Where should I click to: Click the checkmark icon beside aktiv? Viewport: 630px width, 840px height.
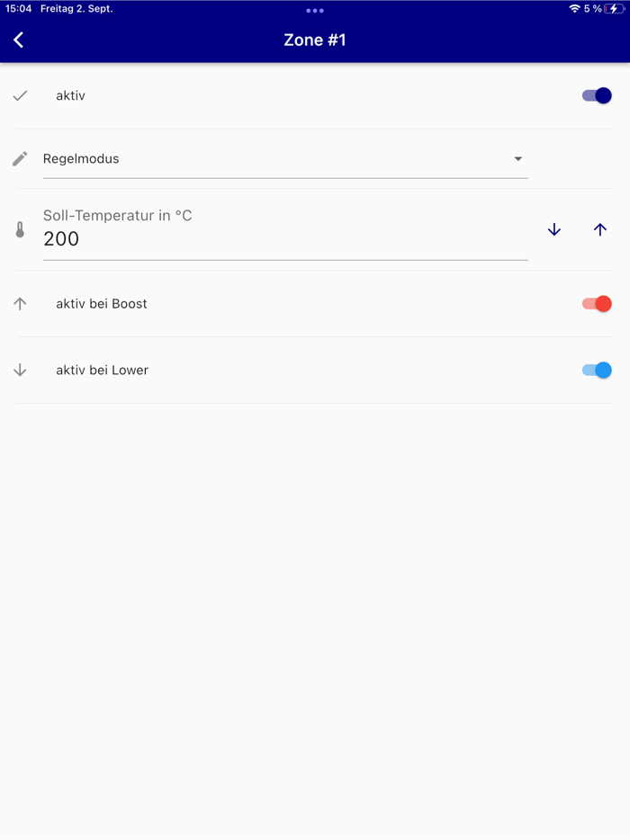(20, 95)
